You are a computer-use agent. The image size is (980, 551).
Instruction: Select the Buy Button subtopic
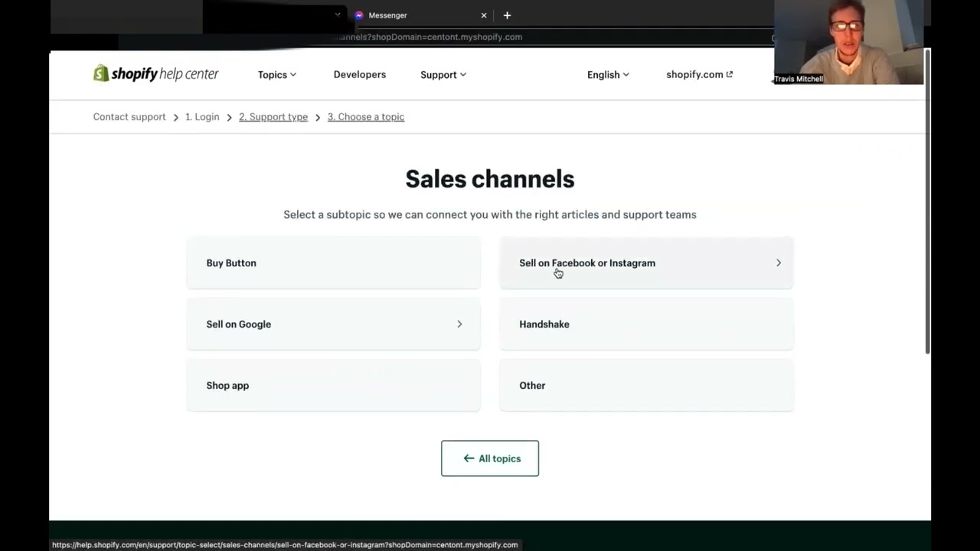pos(333,262)
